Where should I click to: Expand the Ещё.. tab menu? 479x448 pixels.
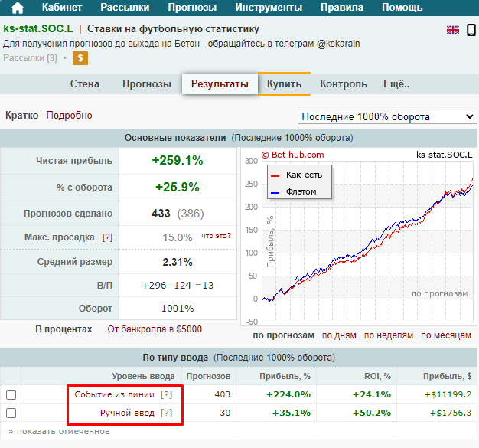coord(396,84)
